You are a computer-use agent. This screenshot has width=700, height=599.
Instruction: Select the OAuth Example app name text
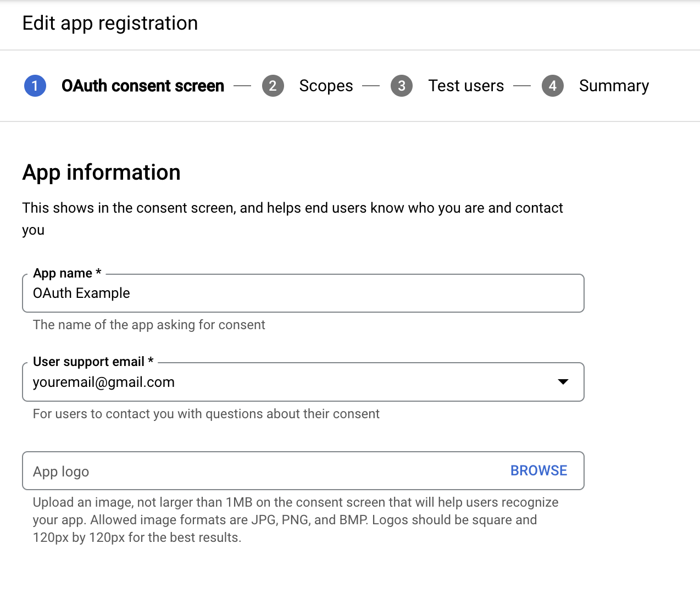(x=81, y=293)
